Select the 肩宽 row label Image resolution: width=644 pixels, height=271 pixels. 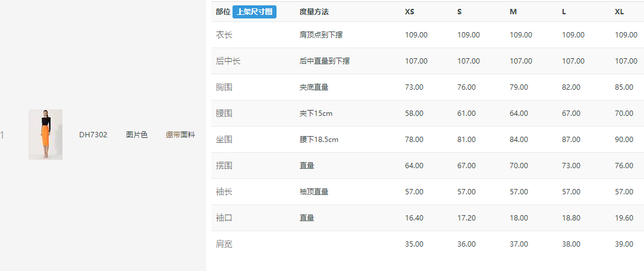pos(224,244)
